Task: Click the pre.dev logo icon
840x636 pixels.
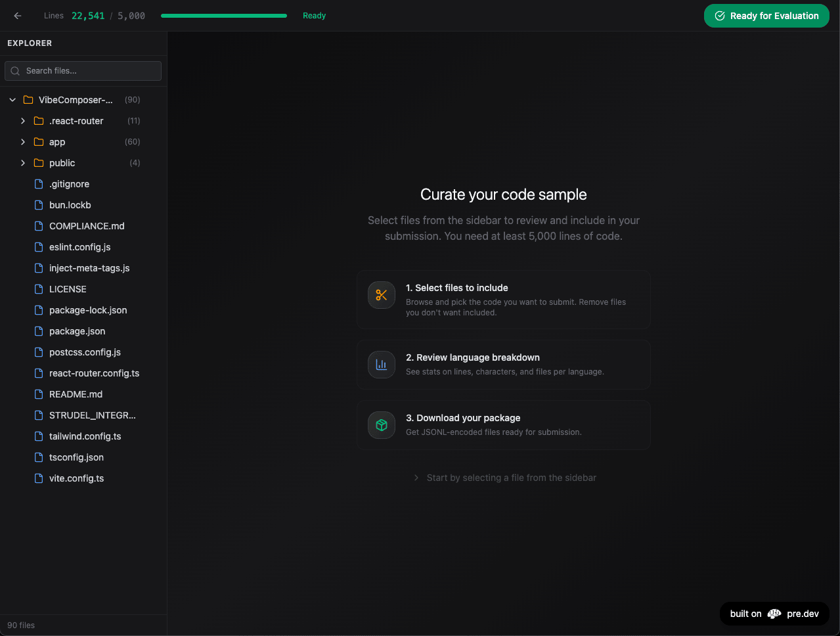Action: coord(774,614)
